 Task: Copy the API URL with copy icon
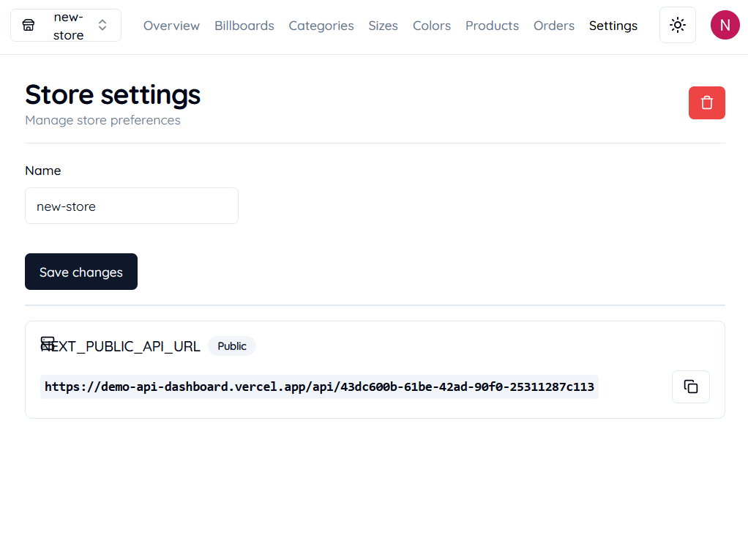pyautogui.click(x=690, y=387)
